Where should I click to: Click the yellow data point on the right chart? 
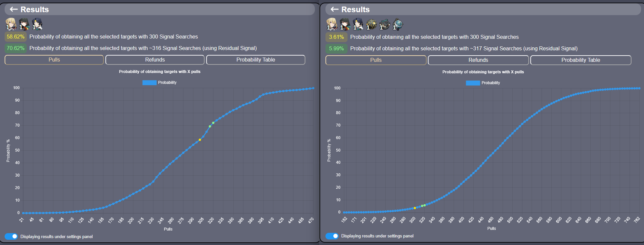pyautogui.click(x=415, y=208)
